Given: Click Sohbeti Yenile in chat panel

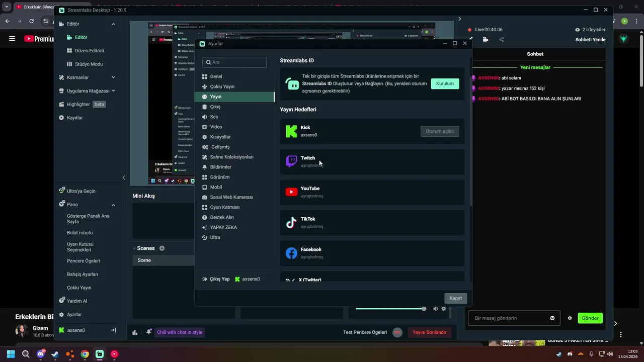Looking at the screenshot, I should pos(590,40).
